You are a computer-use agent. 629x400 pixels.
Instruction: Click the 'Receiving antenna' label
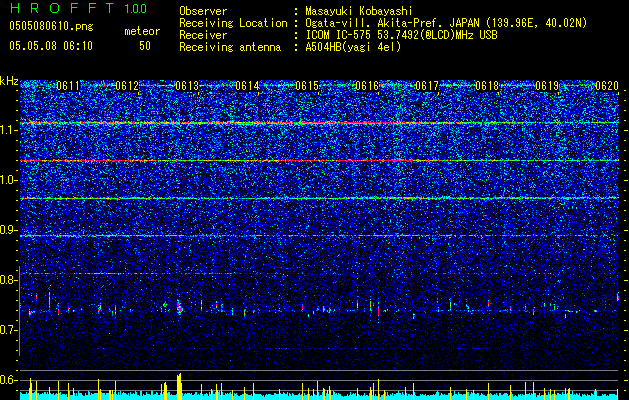click(230, 47)
